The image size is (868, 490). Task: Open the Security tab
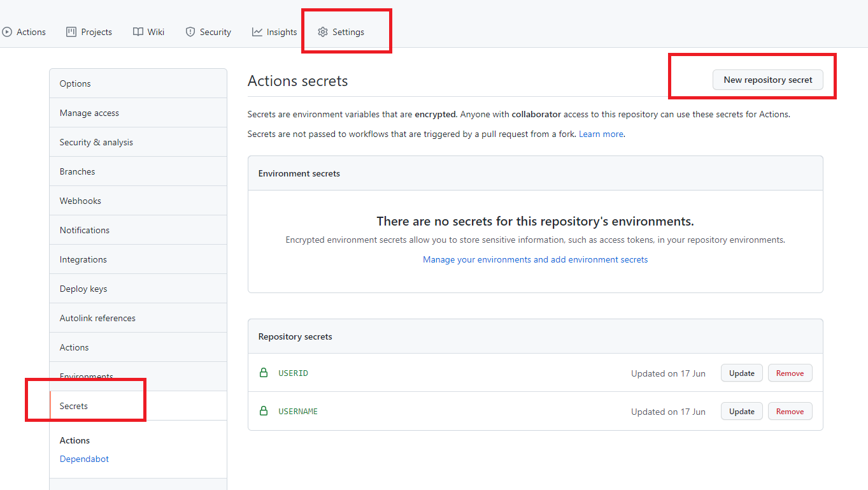[x=208, y=32]
